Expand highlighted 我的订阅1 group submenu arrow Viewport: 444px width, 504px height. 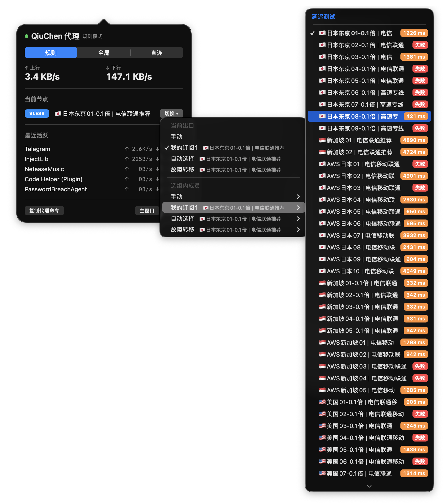point(298,208)
